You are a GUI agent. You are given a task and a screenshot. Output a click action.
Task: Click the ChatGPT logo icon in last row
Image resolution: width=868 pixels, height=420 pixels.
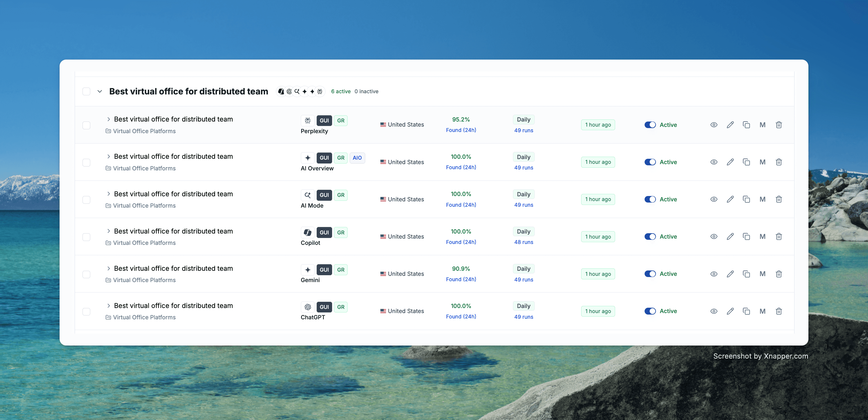click(307, 307)
